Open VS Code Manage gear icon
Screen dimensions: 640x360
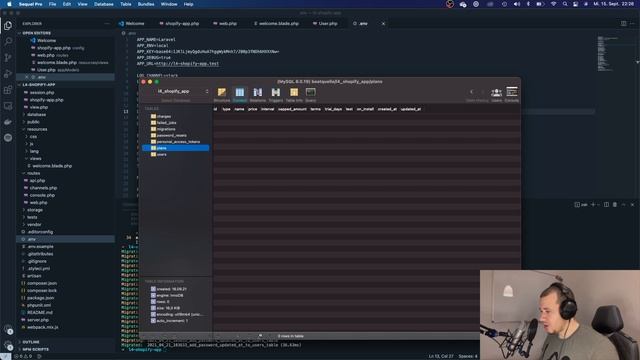pyautogui.click(x=8, y=345)
